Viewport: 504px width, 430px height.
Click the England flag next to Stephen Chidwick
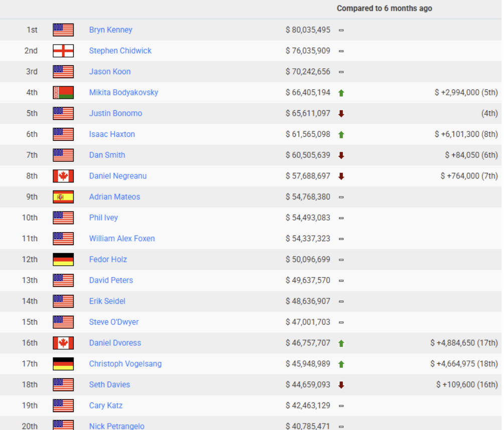63,51
